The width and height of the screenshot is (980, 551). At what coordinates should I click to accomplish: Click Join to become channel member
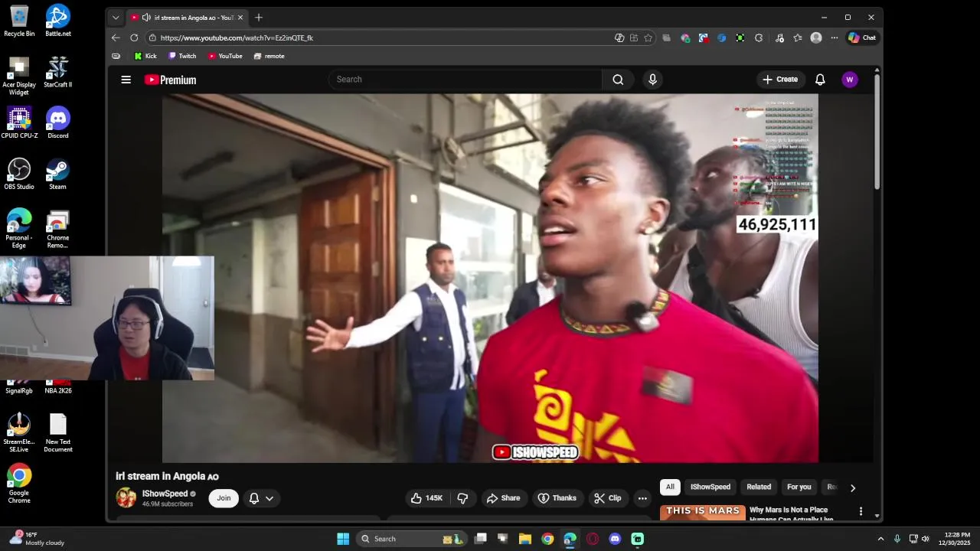pos(224,498)
